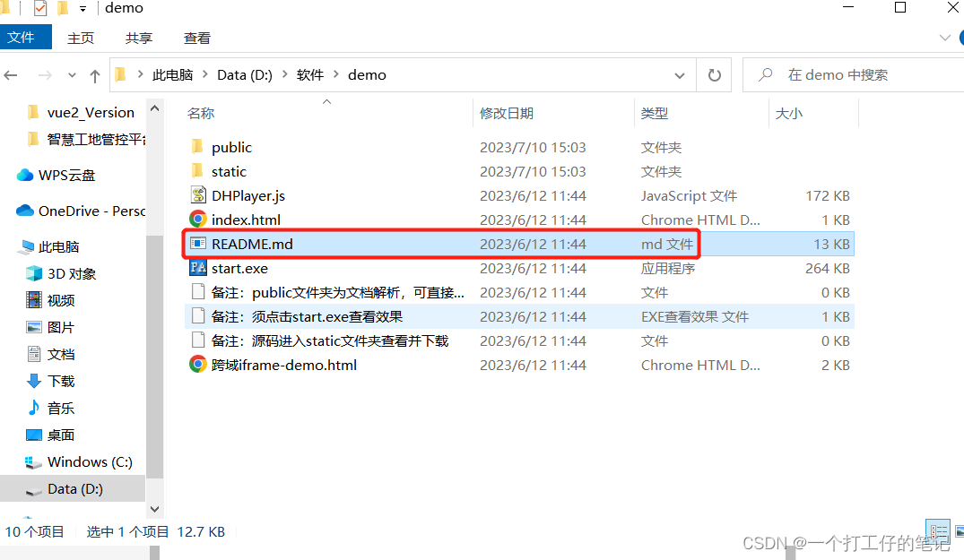Click the Windows (C:) drive icon

tap(32, 462)
